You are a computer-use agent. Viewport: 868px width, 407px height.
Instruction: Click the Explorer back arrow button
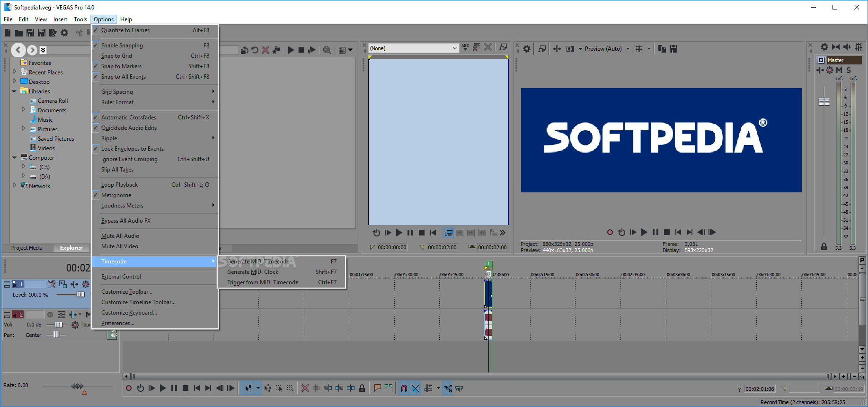[18, 50]
